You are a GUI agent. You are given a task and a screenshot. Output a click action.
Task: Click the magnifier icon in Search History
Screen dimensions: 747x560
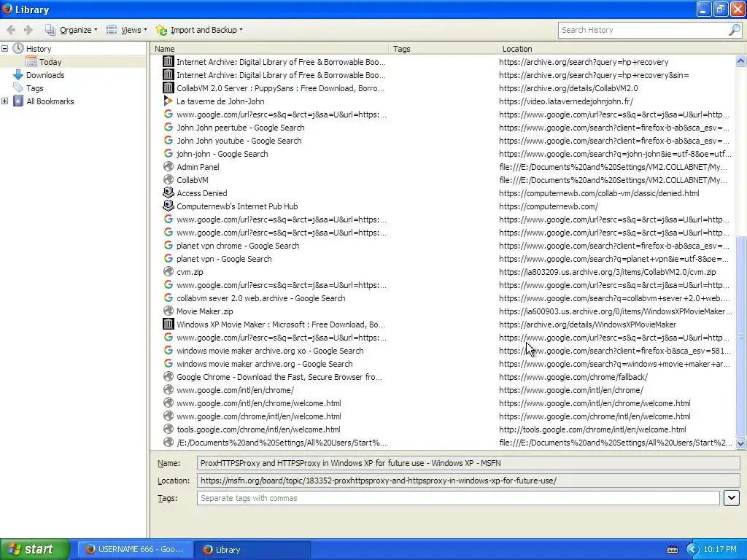click(734, 30)
